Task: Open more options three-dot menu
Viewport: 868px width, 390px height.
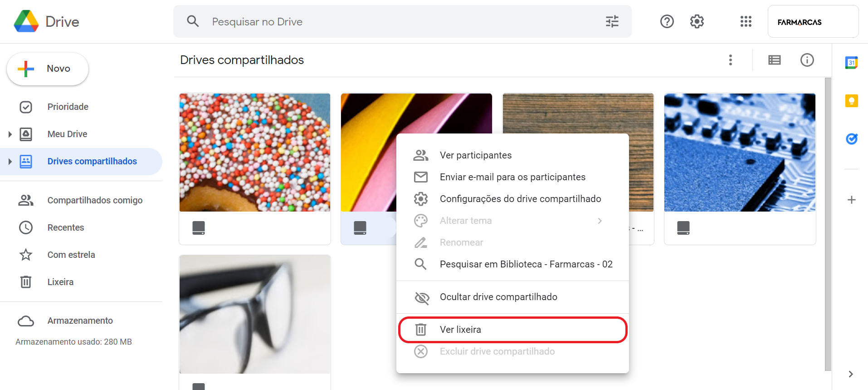Action: coord(730,60)
